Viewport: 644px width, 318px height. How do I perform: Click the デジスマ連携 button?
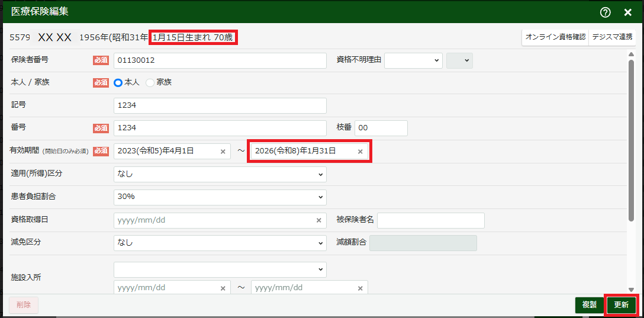[612, 37]
